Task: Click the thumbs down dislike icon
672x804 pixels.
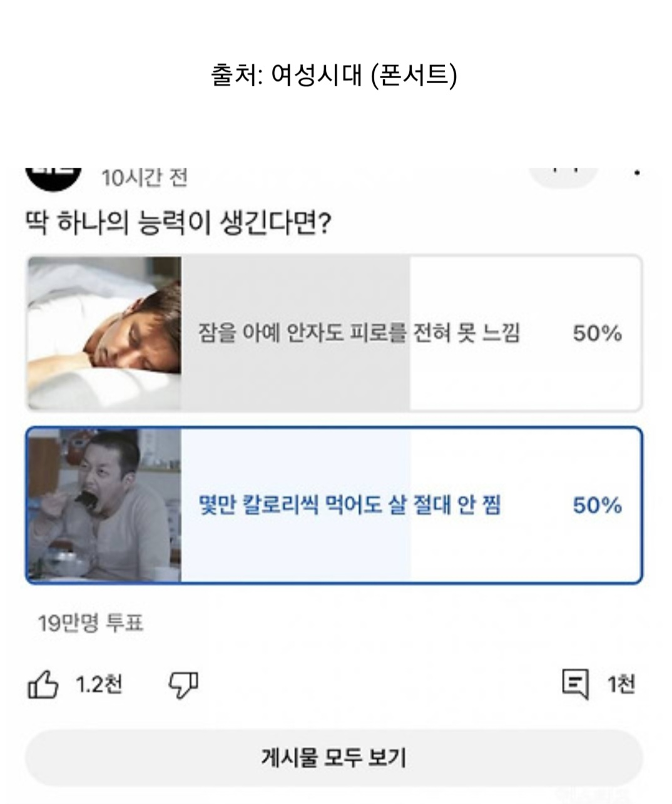Action: tap(183, 685)
